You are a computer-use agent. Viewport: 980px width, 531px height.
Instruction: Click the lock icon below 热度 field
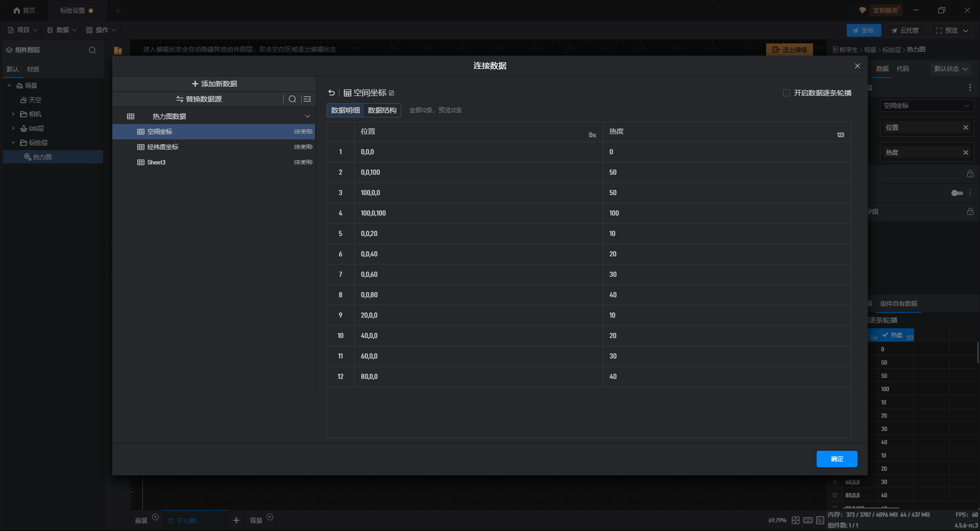(970, 174)
